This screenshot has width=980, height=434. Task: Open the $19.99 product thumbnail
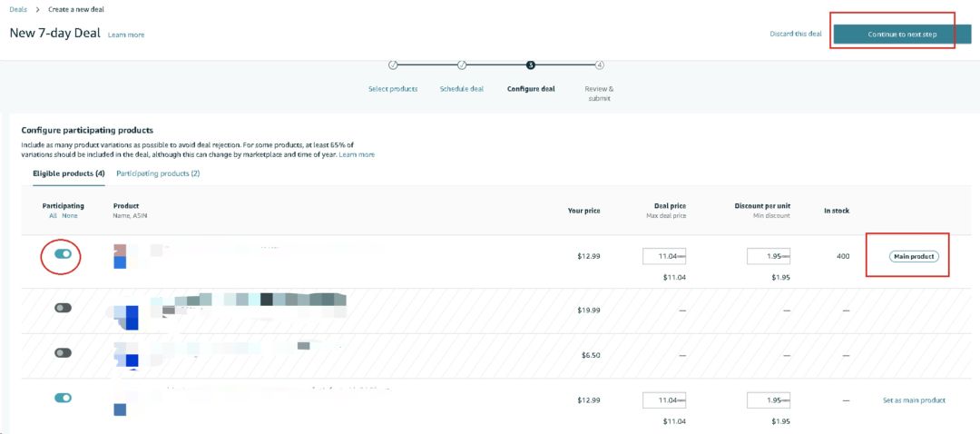pyautogui.click(x=131, y=317)
